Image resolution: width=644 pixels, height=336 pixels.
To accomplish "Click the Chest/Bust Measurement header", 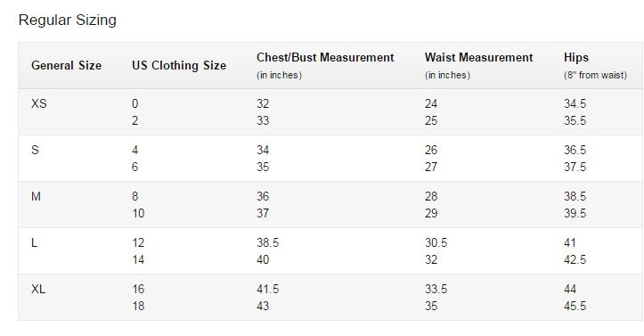I will (325, 58).
